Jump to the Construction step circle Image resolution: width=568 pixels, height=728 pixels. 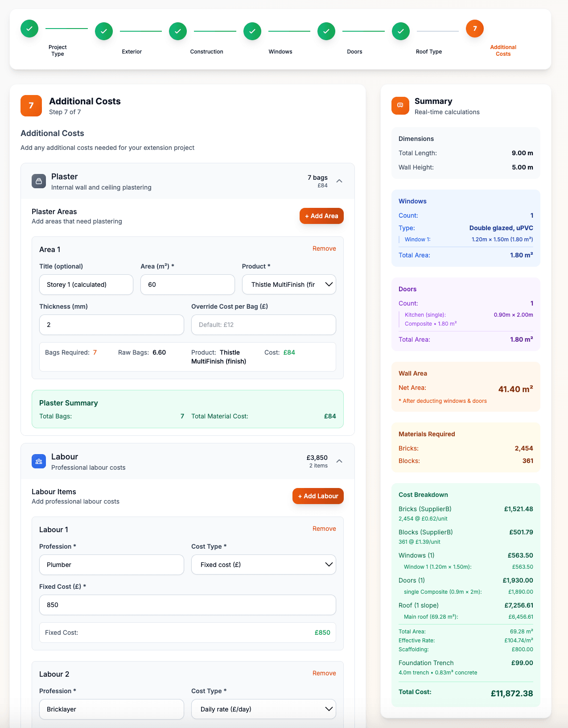178,31
